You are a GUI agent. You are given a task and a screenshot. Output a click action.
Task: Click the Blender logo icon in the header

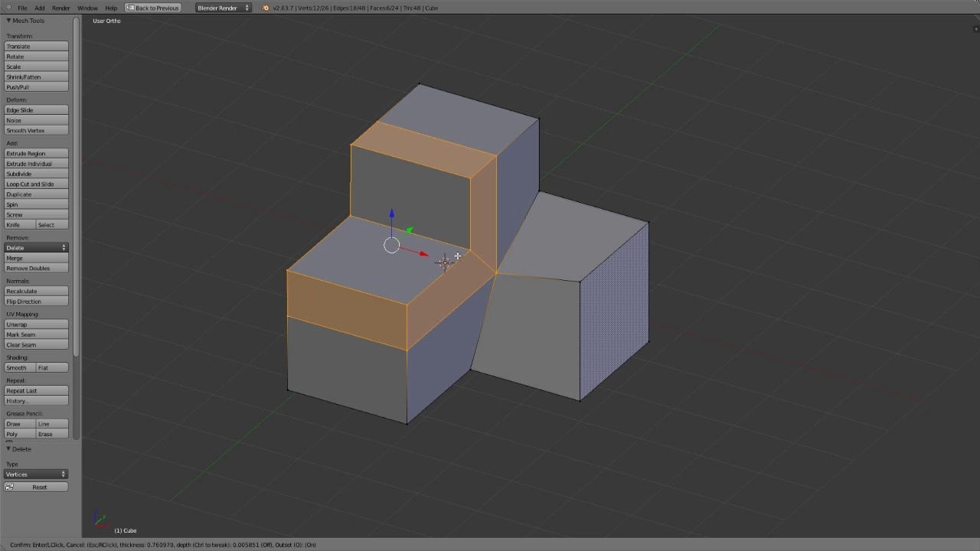pyautogui.click(x=265, y=8)
